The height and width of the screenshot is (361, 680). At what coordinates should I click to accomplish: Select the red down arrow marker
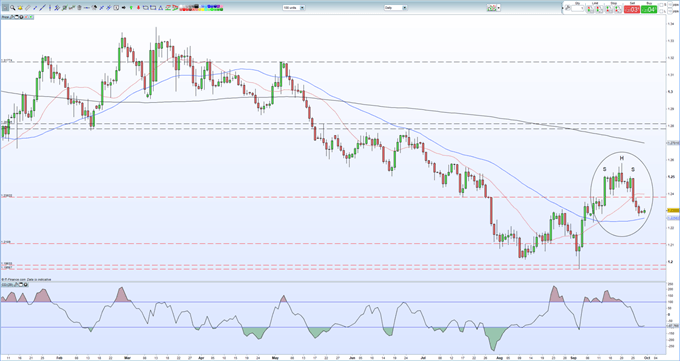[x=138, y=7]
